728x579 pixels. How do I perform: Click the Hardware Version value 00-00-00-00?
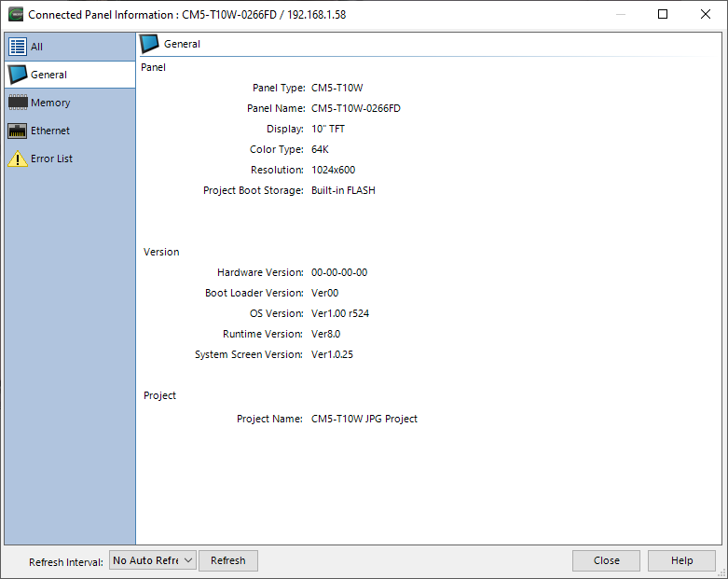coord(339,272)
